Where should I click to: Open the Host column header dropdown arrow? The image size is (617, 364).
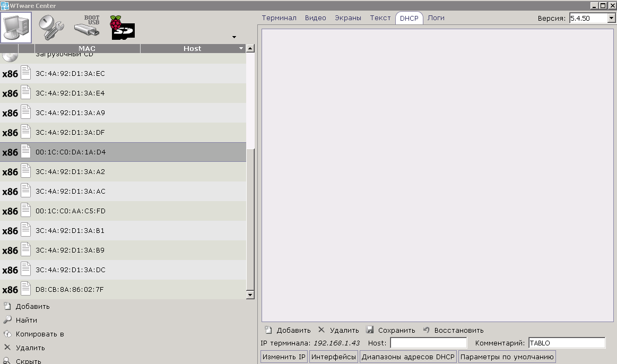[241, 48]
